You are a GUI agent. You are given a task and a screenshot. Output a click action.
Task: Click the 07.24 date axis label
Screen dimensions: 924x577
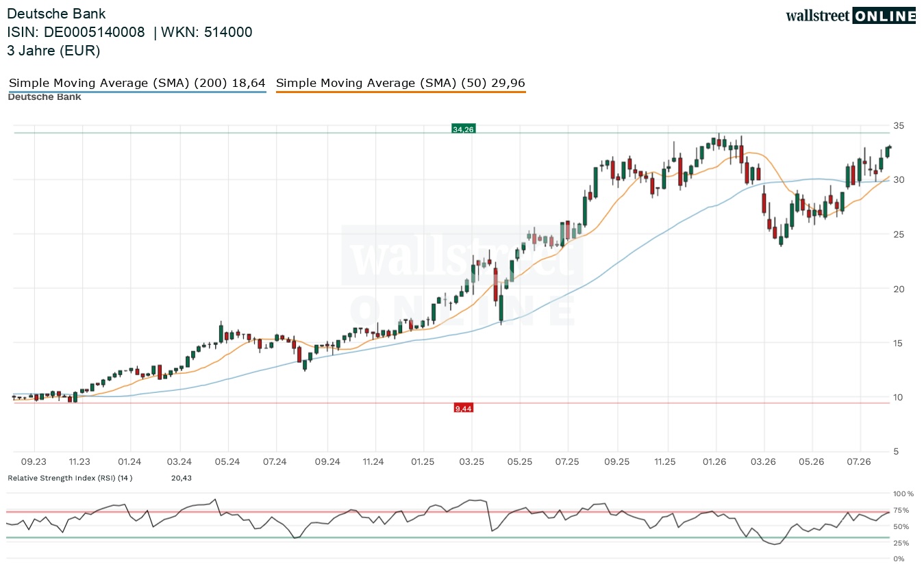[275, 462]
